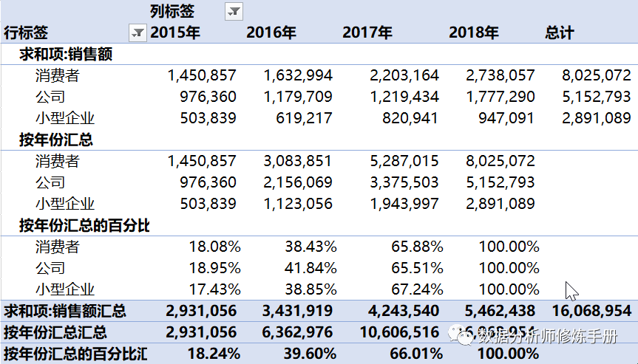The width and height of the screenshot is (638, 364).
Task: Click the 2017年 column header
Action: point(367,32)
